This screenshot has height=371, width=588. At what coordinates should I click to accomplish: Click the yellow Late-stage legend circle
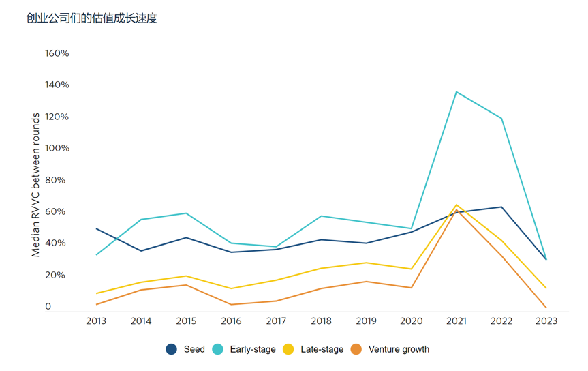(x=288, y=349)
